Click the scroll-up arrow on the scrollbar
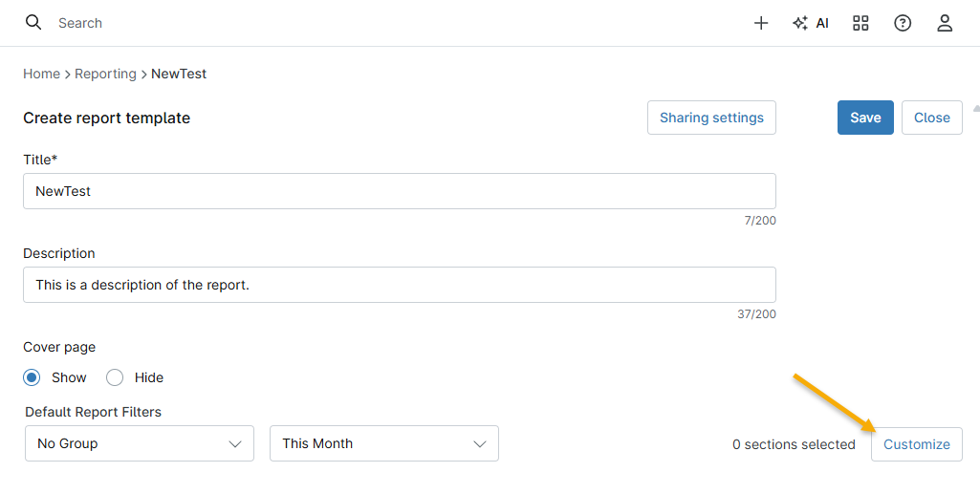This screenshot has height=494, width=980. (x=975, y=108)
